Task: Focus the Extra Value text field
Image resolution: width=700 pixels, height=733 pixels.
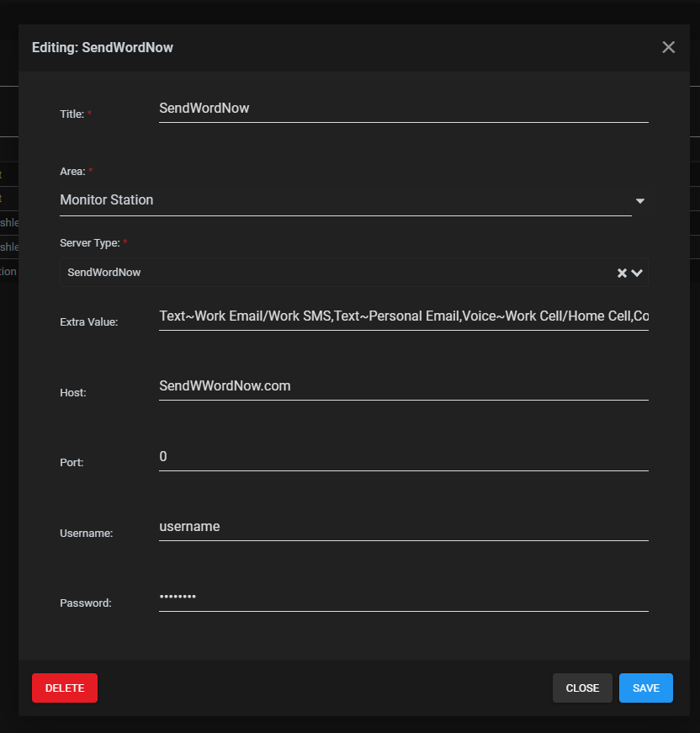Action: click(403, 316)
